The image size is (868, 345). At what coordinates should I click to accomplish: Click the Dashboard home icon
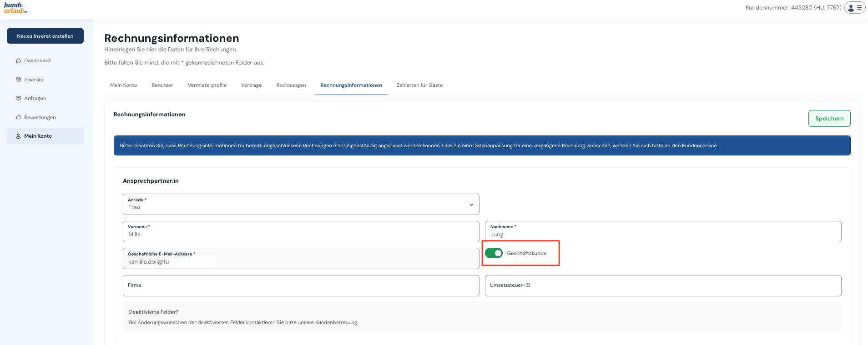tap(18, 60)
